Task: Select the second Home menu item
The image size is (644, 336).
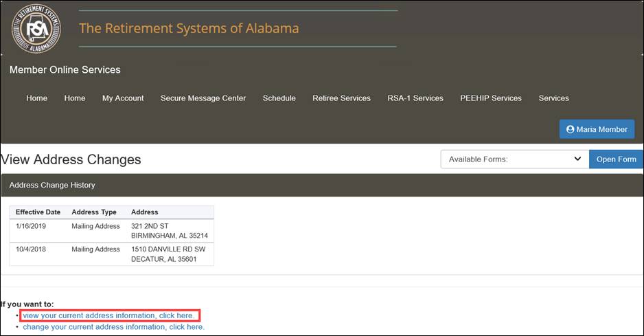Action: click(75, 98)
